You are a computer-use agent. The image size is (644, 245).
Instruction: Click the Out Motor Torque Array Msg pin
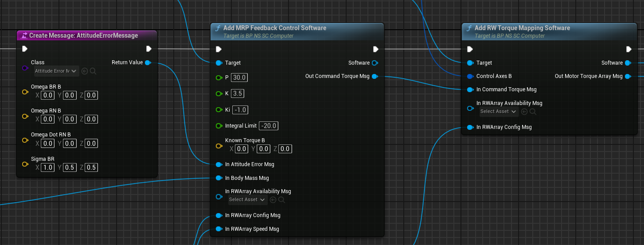coord(628,76)
